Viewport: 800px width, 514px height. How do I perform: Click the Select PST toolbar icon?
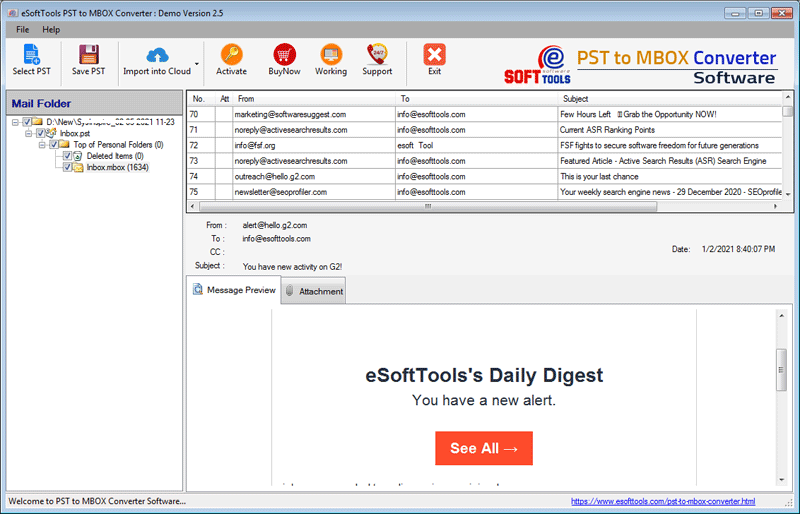[x=32, y=54]
